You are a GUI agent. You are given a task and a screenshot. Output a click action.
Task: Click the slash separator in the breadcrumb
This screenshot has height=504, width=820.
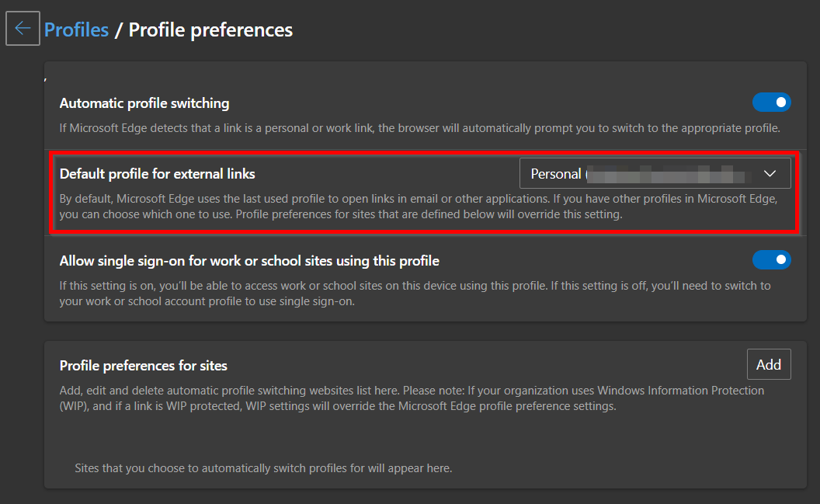(119, 30)
